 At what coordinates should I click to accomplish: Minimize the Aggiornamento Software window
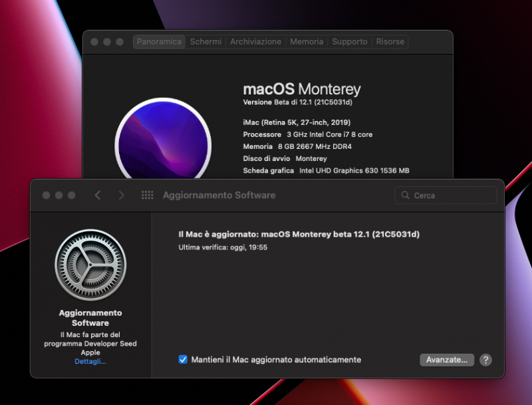pos(59,195)
